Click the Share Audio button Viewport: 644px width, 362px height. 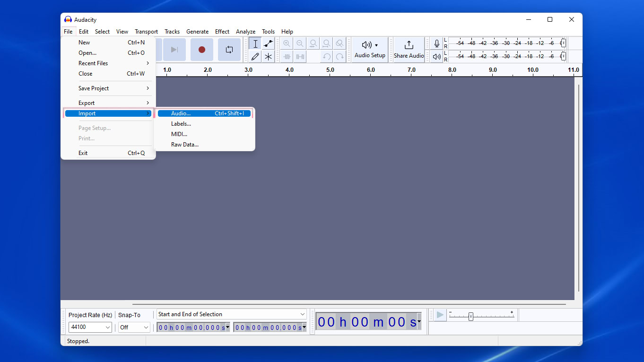(x=409, y=50)
